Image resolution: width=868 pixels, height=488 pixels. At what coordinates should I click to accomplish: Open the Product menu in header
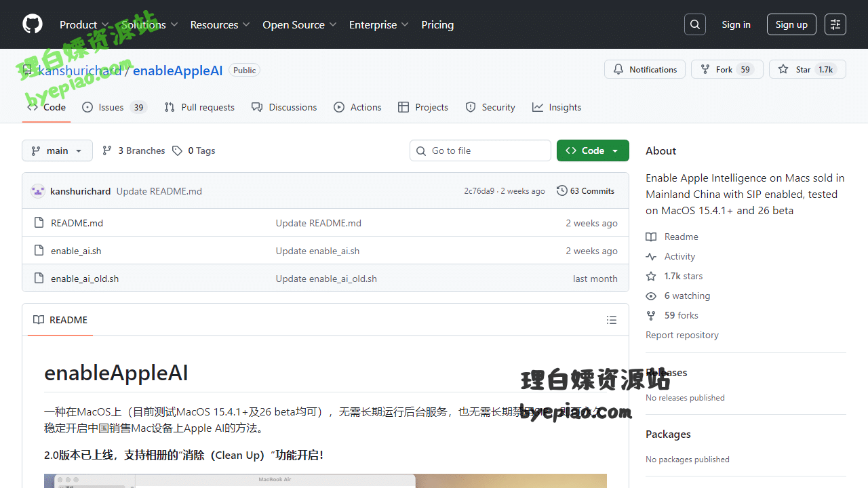(x=84, y=24)
